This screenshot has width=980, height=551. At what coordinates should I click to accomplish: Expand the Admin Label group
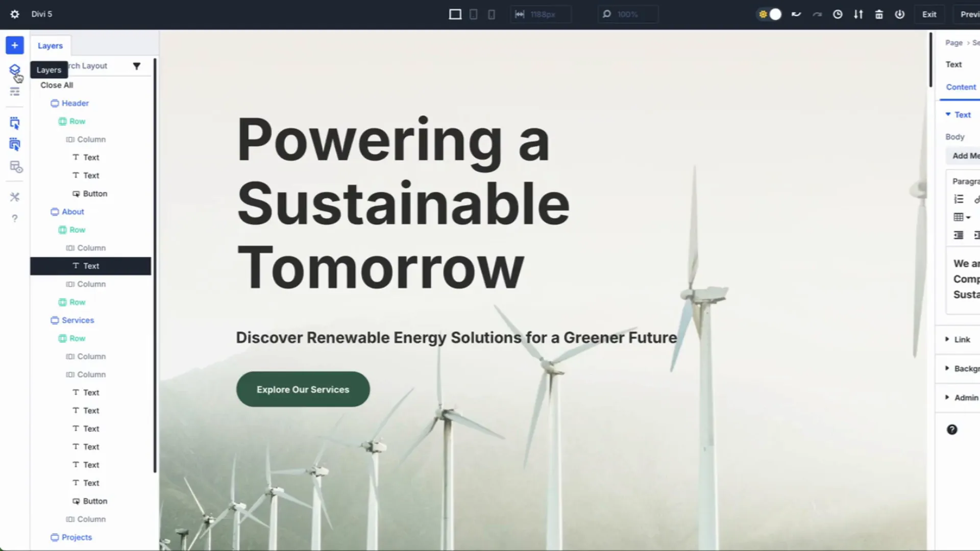coord(966,397)
